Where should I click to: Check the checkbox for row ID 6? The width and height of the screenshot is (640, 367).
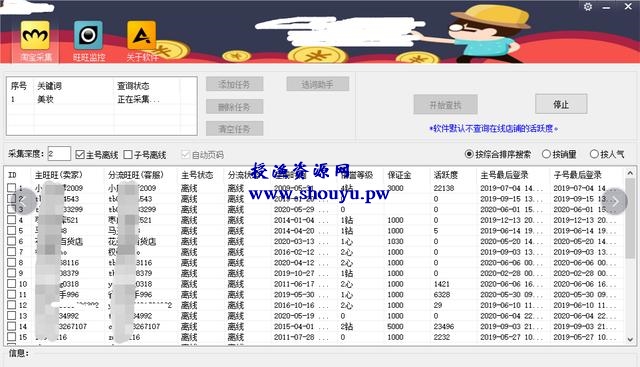tap(11, 241)
